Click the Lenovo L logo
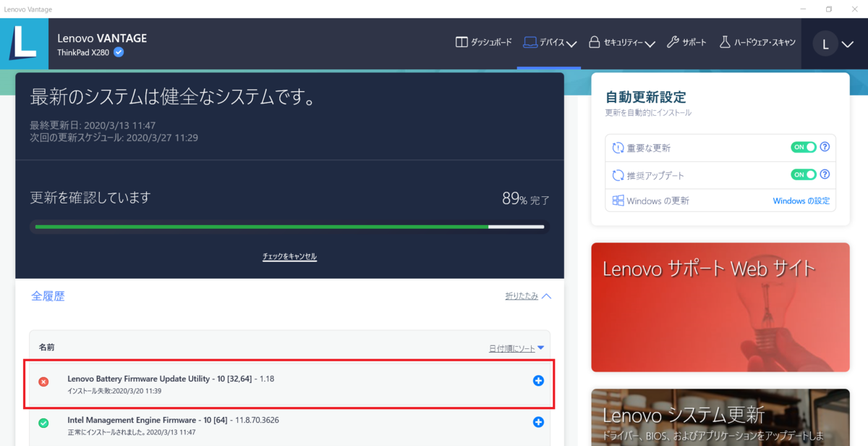The height and width of the screenshot is (446, 868). [22, 43]
